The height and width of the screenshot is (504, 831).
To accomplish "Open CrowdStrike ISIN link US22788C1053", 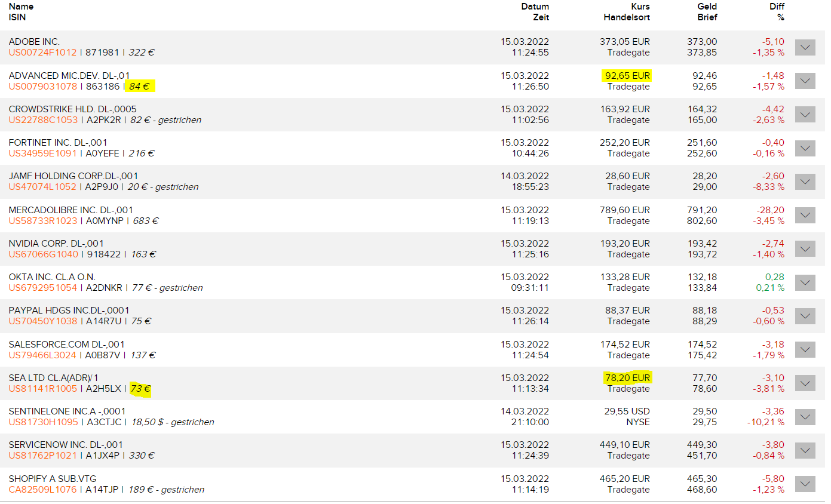I will coord(43,120).
